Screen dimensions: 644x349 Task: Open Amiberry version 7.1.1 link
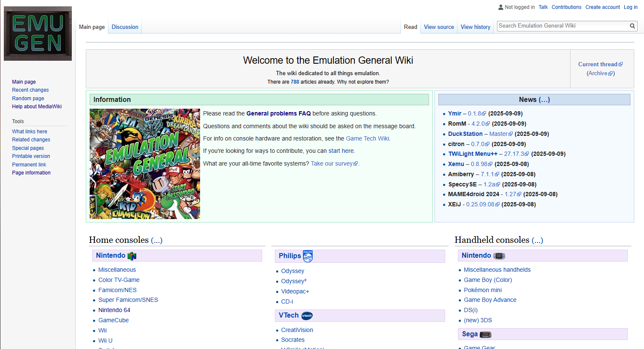pos(490,174)
